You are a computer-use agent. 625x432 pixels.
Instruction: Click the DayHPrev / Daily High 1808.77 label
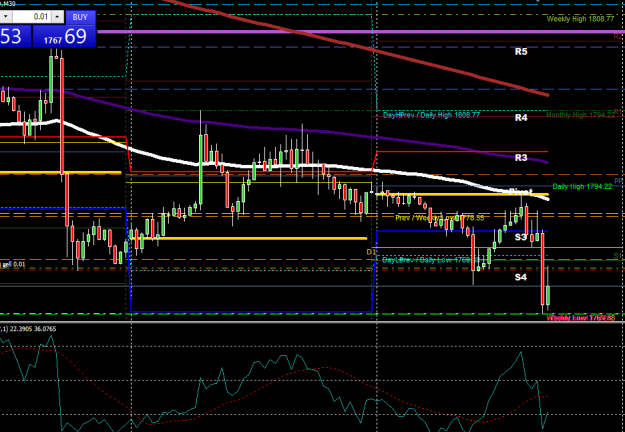[431, 115]
